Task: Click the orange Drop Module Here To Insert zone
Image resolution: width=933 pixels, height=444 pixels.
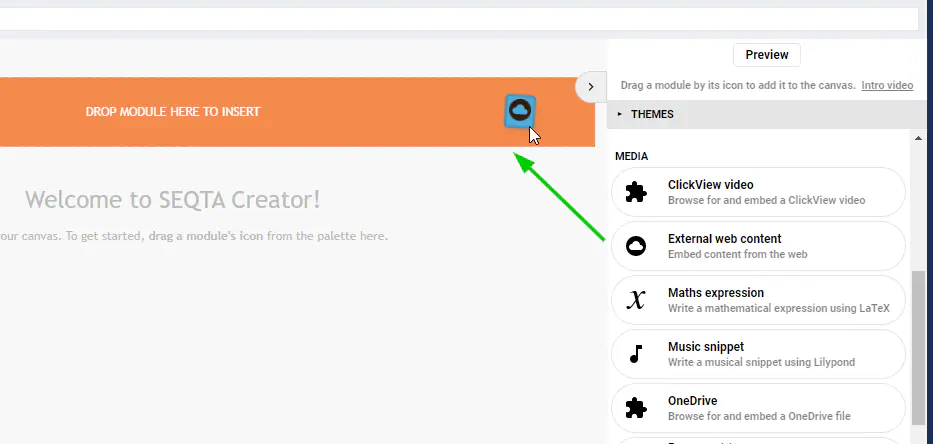Action: [297, 112]
